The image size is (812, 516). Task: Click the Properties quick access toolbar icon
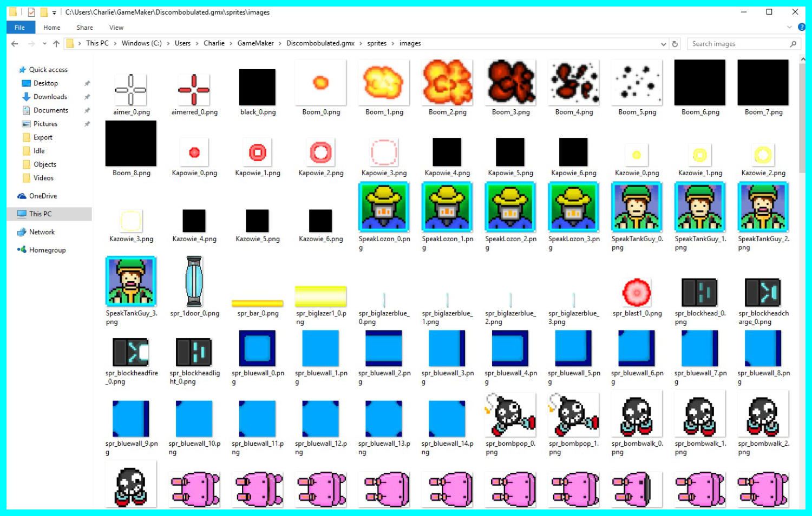pyautogui.click(x=31, y=12)
